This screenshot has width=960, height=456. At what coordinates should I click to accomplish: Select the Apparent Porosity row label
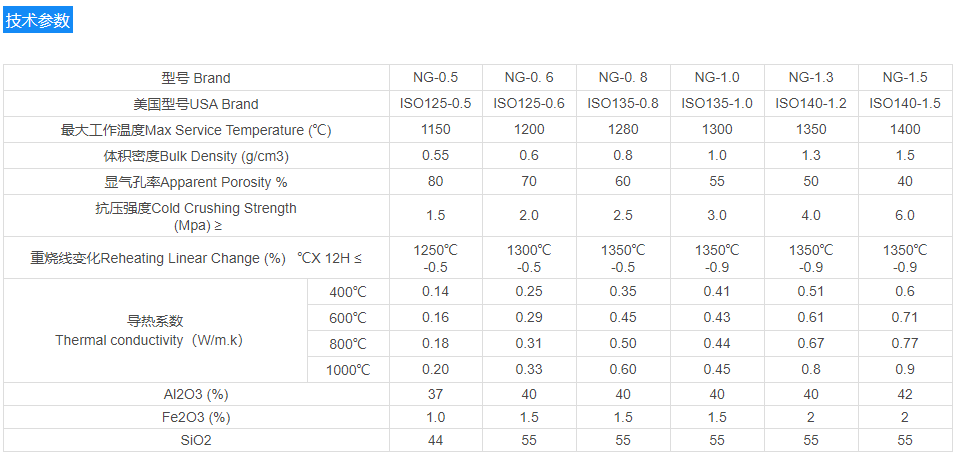pos(196,182)
